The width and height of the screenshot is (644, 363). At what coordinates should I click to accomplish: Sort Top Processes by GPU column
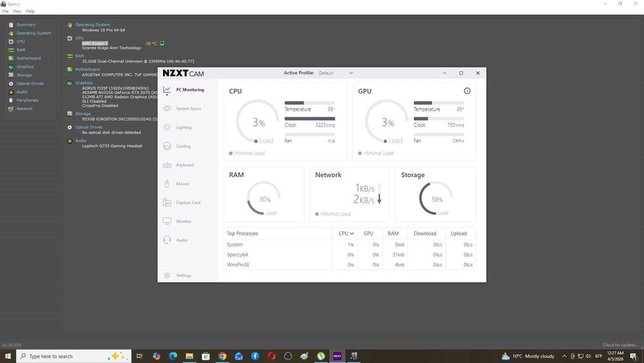point(368,233)
